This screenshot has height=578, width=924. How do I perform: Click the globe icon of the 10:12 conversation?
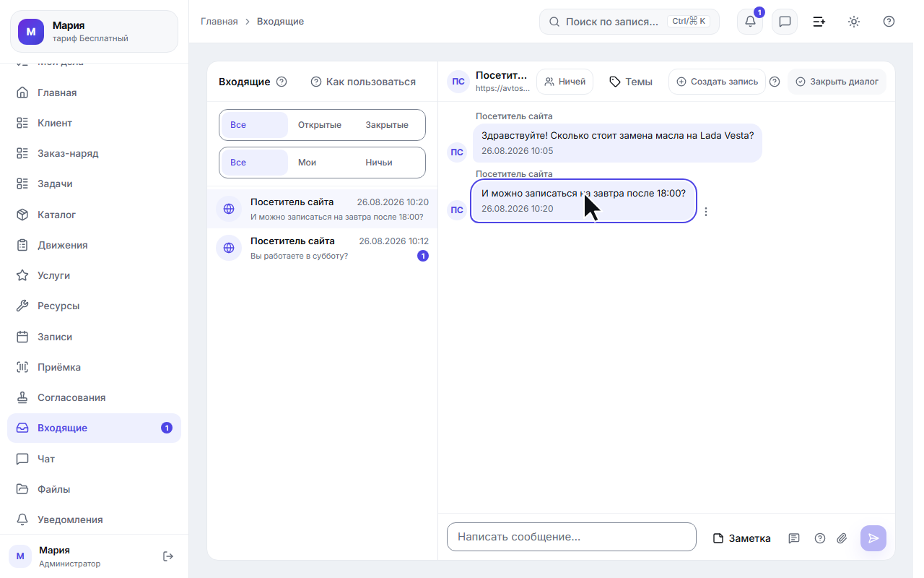(x=229, y=248)
